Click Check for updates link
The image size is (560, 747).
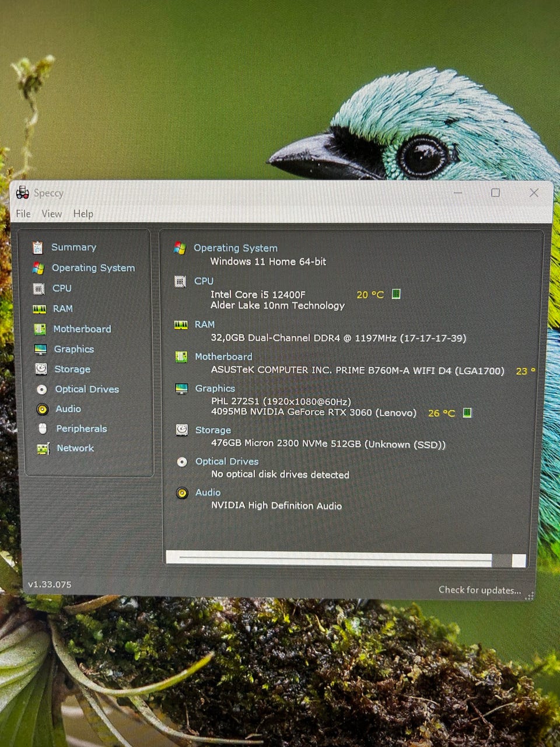pos(480,590)
